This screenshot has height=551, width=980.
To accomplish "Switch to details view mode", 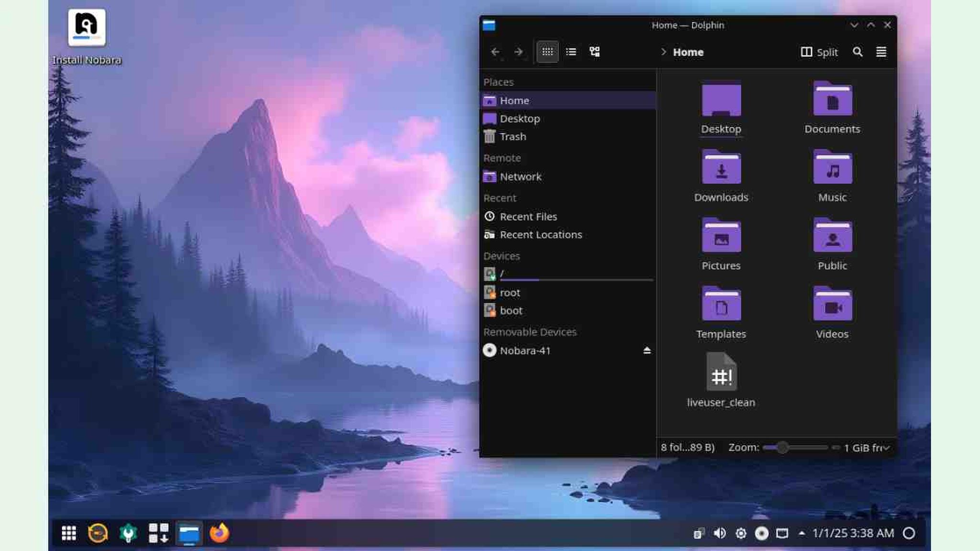I will (x=595, y=52).
